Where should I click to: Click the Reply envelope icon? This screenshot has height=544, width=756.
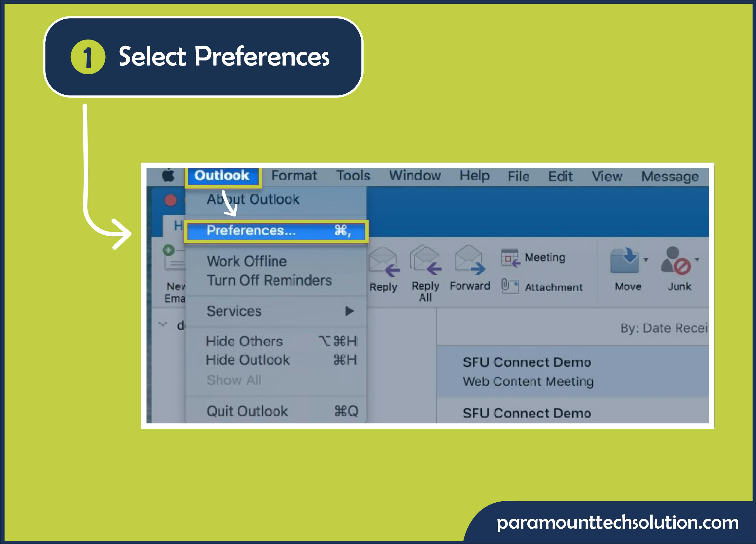384,262
